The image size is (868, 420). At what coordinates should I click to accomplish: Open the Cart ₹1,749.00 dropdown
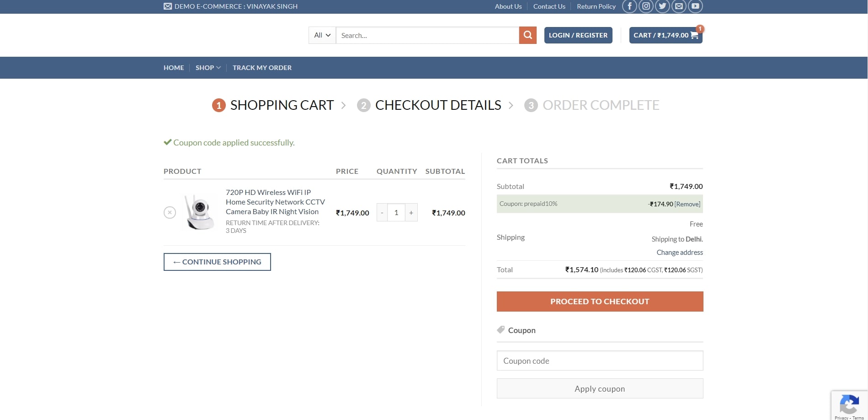click(666, 35)
